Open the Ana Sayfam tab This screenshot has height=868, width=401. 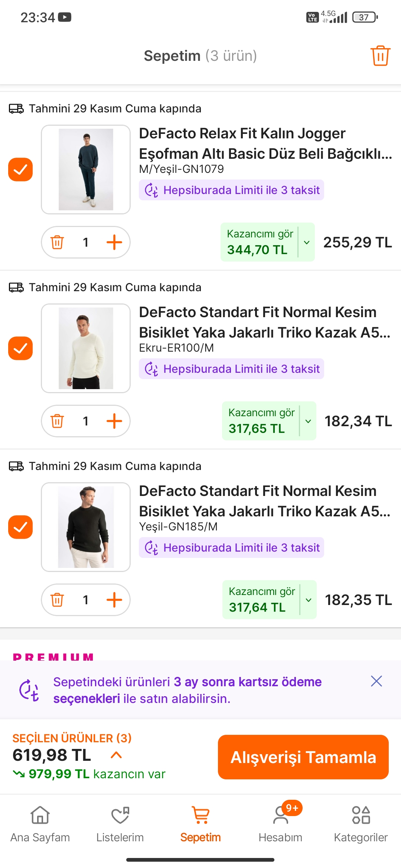(x=40, y=821)
